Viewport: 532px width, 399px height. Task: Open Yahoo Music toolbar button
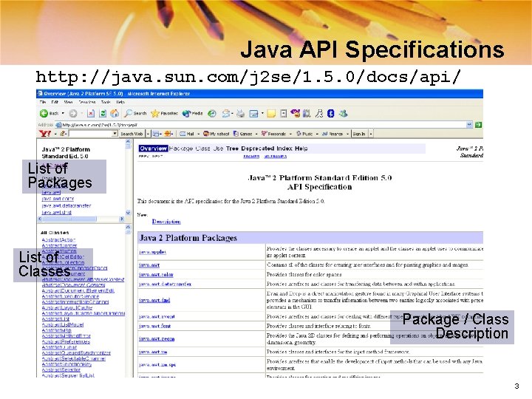pyautogui.click(x=304, y=134)
